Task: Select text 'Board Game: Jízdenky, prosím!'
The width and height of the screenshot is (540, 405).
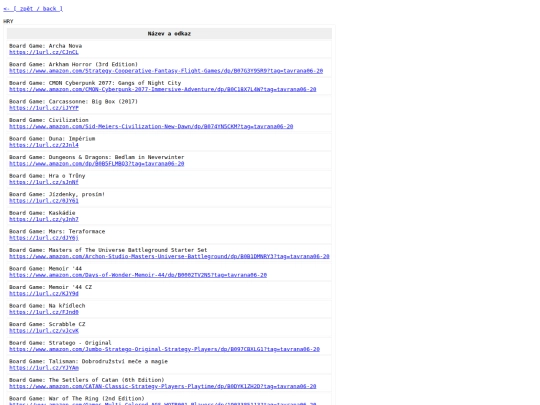Action: 57,195
